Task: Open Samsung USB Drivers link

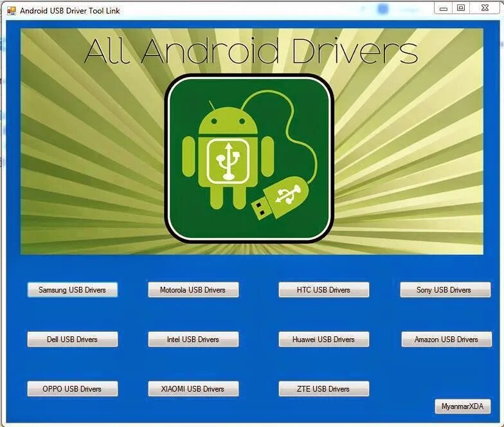Action: click(72, 289)
